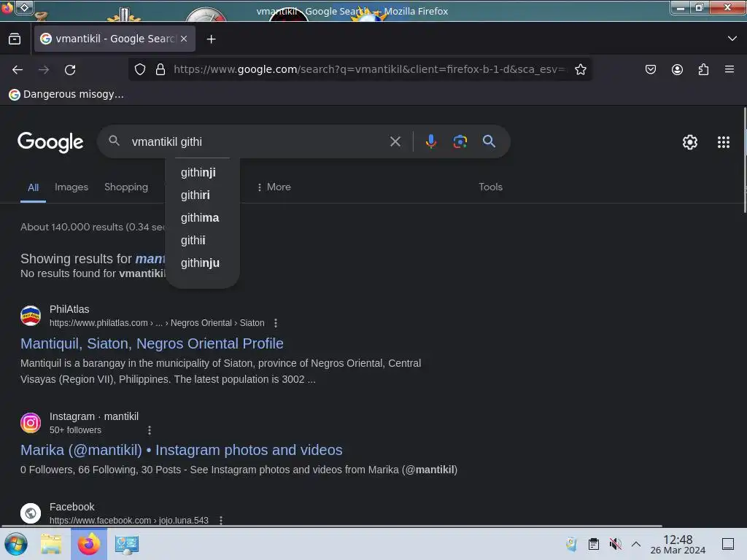Open the Mantiquil, Siaton, Negros Oriental Profile link
Viewport: 747px width, 560px height.
(x=152, y=343)
